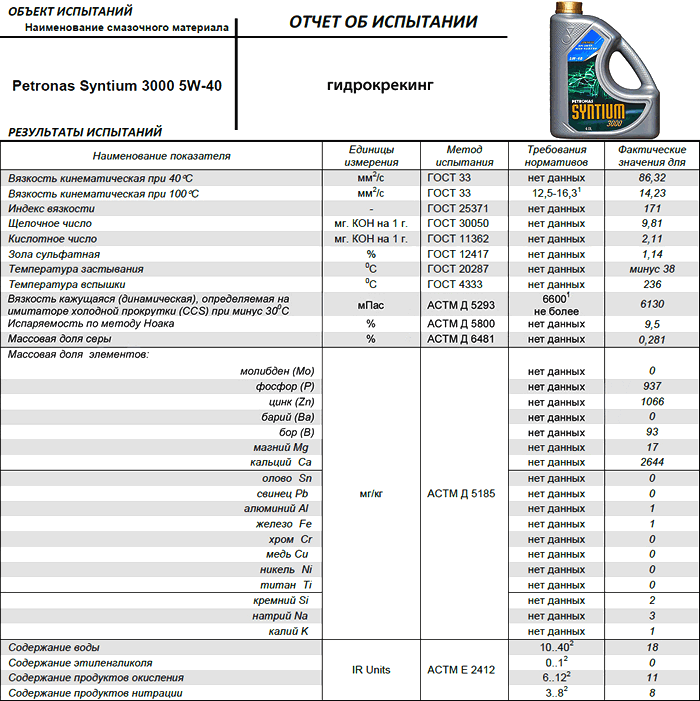Click the 'железо Fe' element label
The image size is (700, 701).
click(284, 524)
